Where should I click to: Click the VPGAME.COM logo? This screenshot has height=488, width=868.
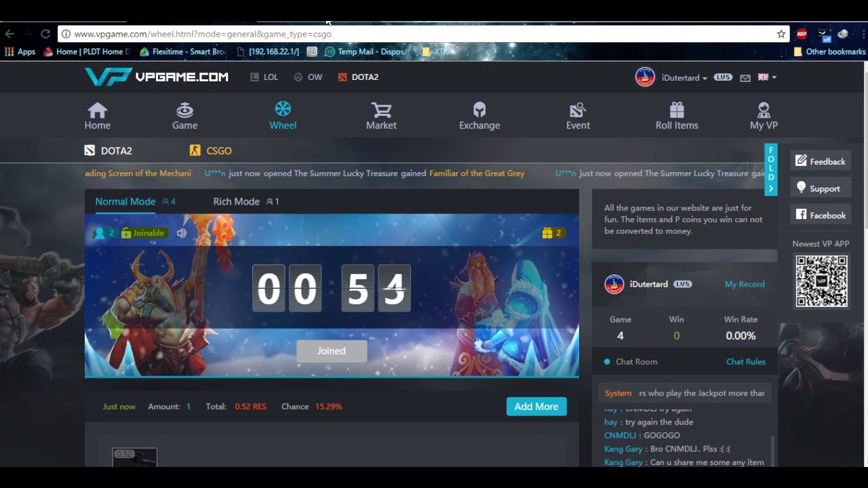point(157,77)
